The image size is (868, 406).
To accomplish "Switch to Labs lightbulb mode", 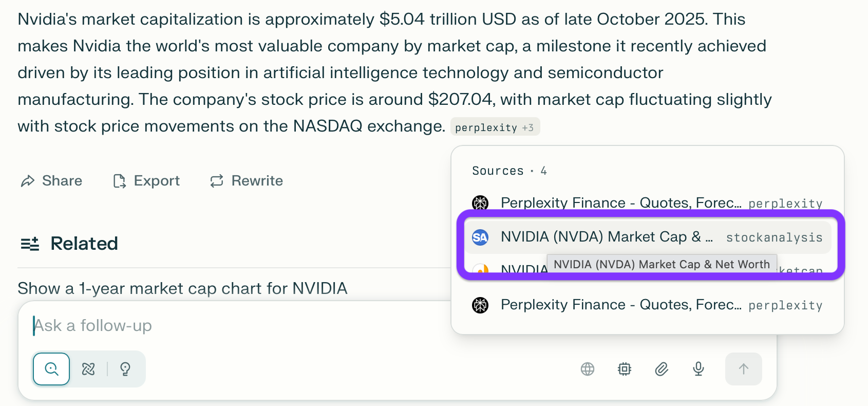I will tap(125, 369).
